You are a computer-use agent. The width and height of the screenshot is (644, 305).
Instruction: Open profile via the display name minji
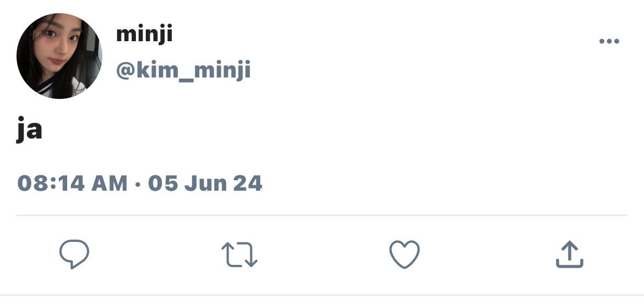coord(144,35)
